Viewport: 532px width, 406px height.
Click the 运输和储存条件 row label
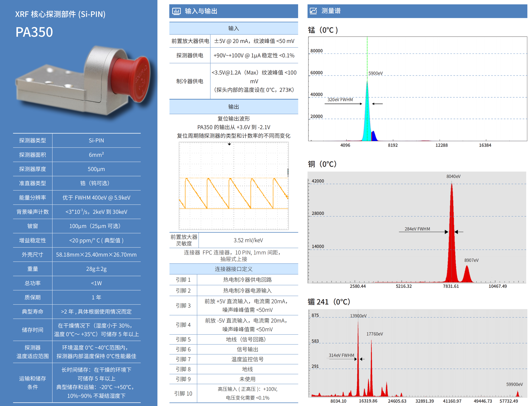pos(32,383)
